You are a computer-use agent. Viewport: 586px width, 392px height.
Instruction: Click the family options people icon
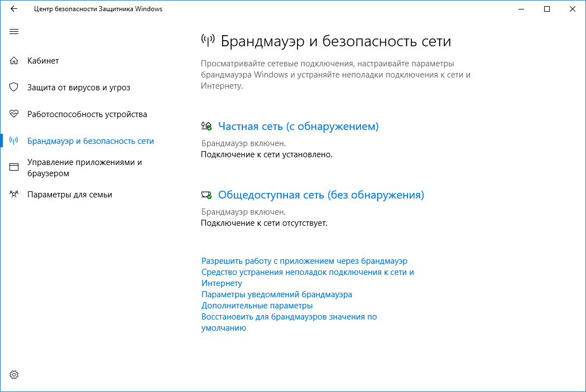[x=14, y=195]
